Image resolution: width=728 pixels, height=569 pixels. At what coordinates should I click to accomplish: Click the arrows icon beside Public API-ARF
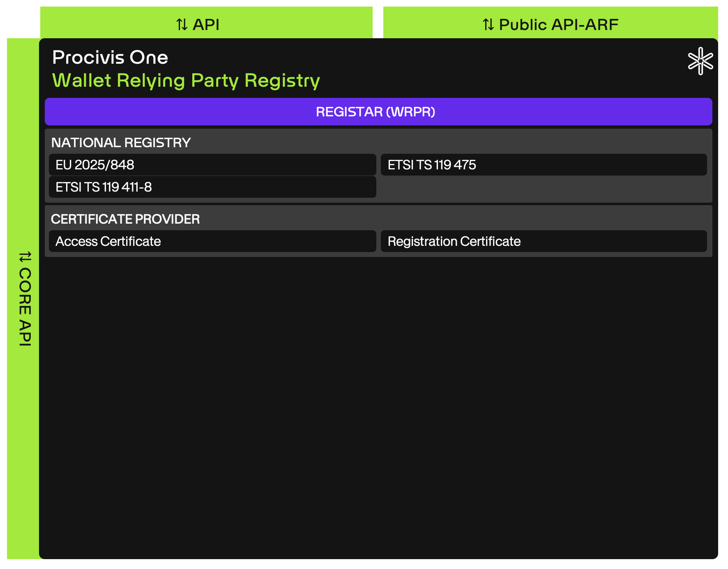click(x=488, y=24)
